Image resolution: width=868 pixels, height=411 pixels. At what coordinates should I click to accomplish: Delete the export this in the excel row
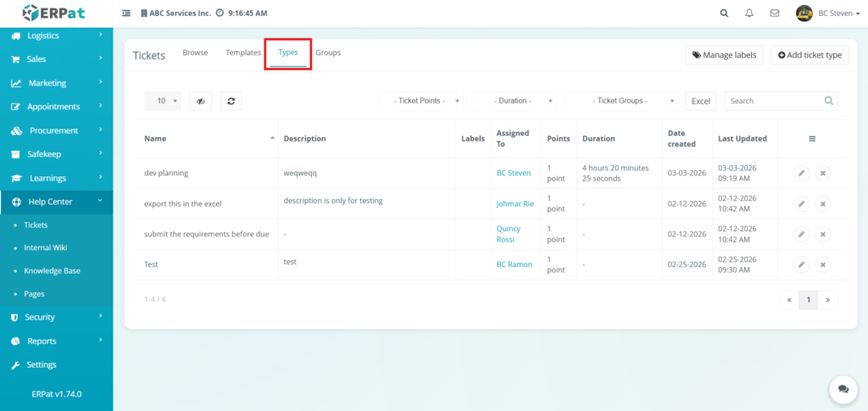822,203
